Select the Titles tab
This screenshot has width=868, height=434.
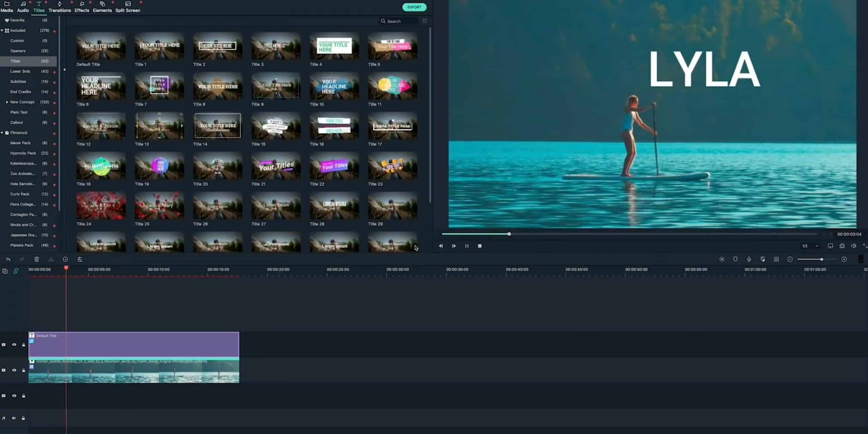click(x=38, y=10)
